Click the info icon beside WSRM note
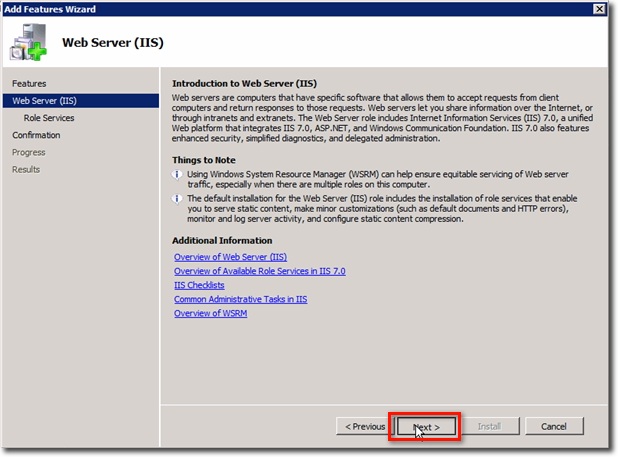 click(177, 174)
